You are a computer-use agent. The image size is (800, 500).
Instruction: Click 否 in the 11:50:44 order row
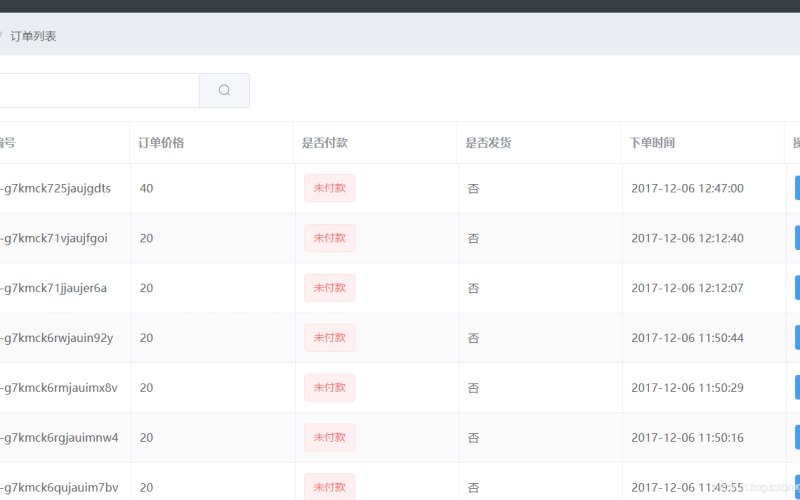(473, 338)
